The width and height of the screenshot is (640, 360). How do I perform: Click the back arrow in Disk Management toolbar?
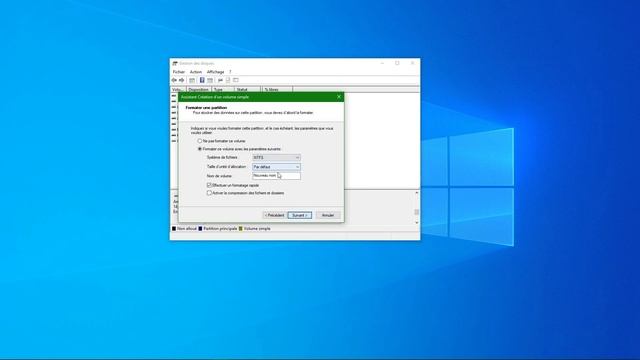tap(174, 80)
